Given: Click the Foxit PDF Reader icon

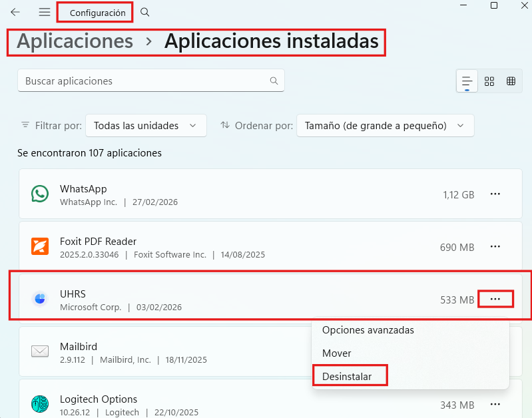Looking at the screenshot, I should [x=40, y=246].
